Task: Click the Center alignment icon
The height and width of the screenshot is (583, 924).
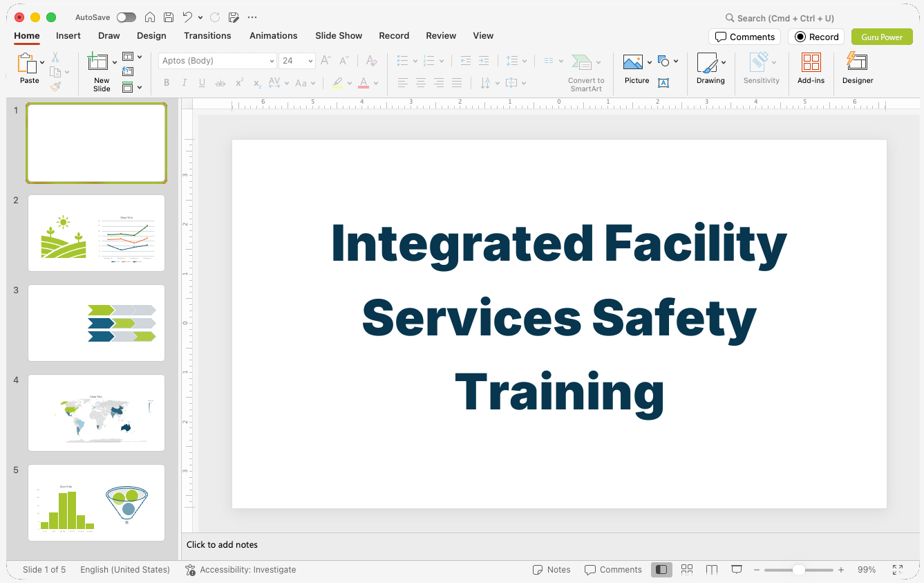Action: (x=421, y=83)
